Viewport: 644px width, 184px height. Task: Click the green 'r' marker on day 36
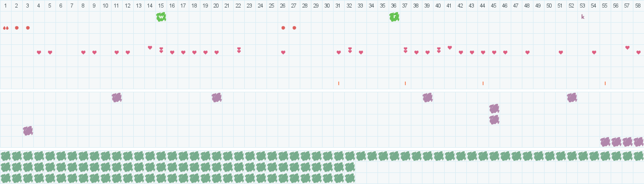point(394,17)
